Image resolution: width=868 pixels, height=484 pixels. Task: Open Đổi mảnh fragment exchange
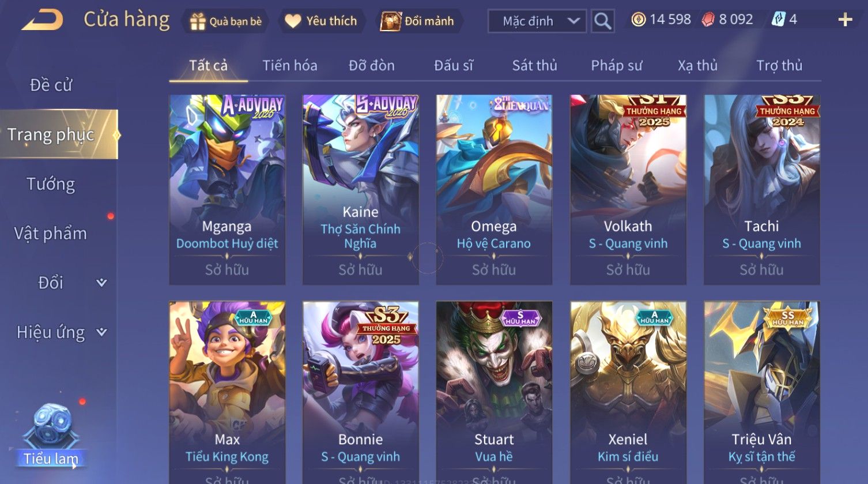(418, 21)
